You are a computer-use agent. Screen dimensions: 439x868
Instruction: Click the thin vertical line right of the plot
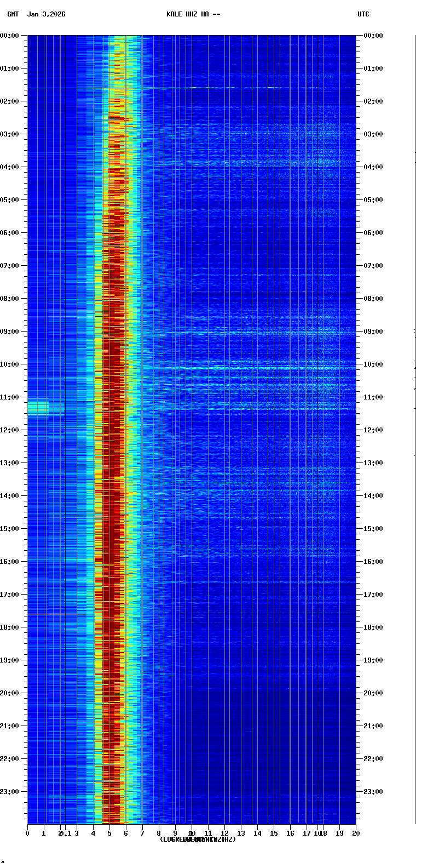click(415, 427)
